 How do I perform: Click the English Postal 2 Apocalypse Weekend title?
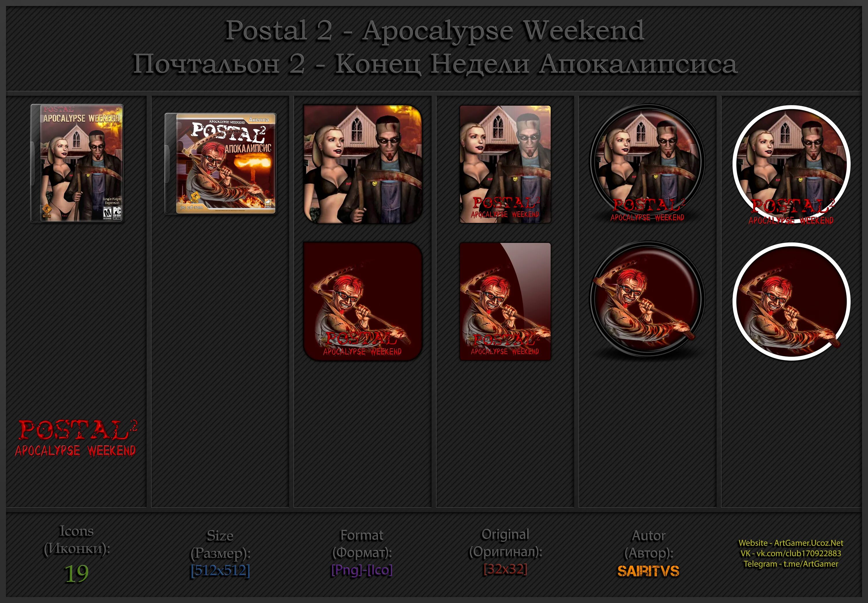435,31
